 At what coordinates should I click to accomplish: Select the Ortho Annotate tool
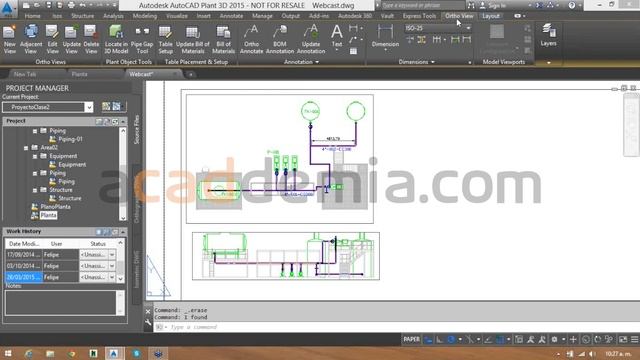(x=251, y=39)
